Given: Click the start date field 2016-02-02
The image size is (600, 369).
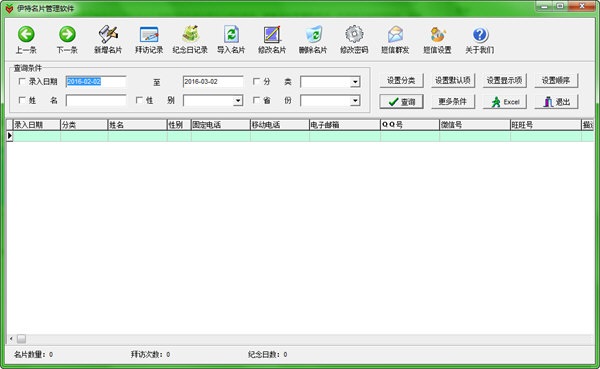Looking at the screenshot, I should tap(96, 82).
